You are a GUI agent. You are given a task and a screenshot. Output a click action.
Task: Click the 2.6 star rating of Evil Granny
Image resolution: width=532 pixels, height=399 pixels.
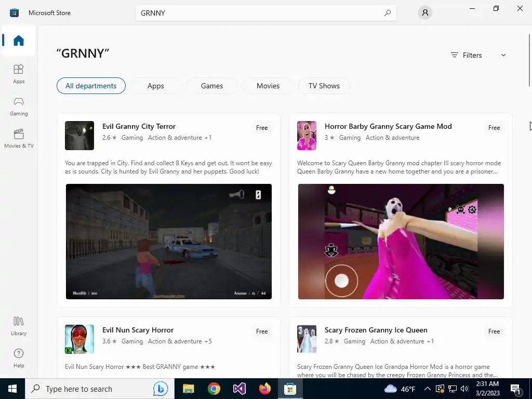coord(109,137)
